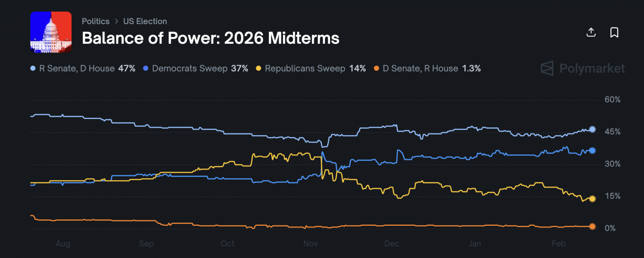Viewport: 644px width, 258px height.
Task: Select the D Senate, R House orange dot
Action: [376, 68]
